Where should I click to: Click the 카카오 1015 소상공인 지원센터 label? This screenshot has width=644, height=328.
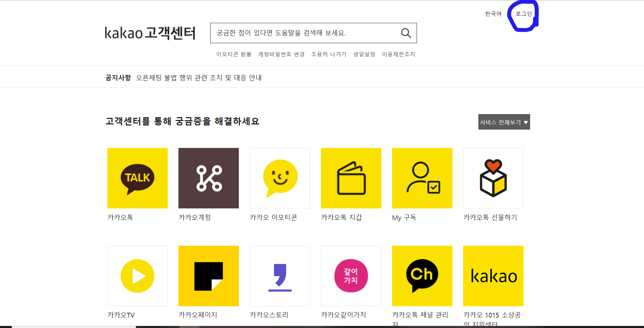(492, 319)
